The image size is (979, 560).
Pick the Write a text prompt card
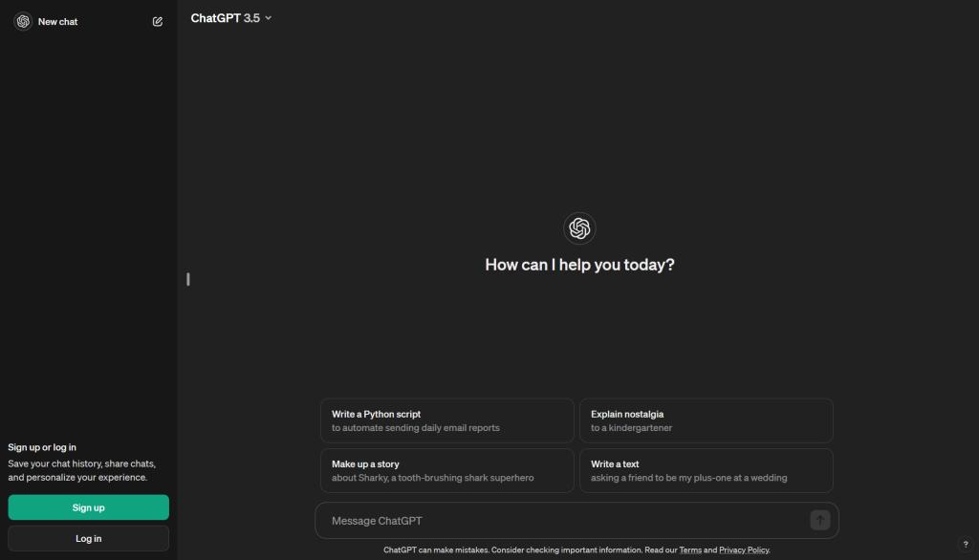(706, 470)
